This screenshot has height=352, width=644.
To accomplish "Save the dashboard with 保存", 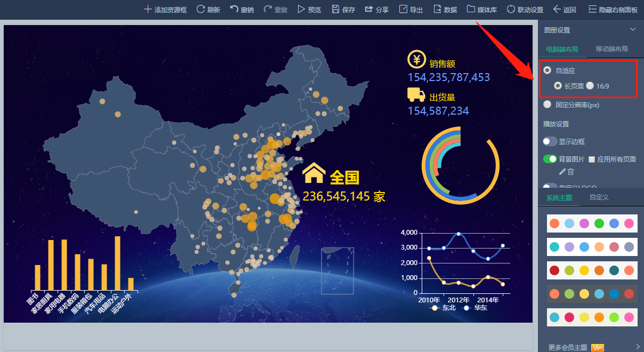I will click(343, 10).
